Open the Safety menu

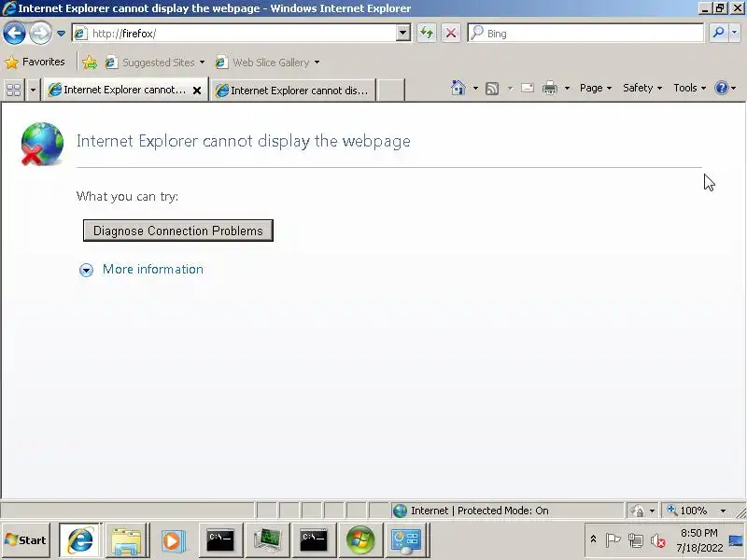pos(642,88)
